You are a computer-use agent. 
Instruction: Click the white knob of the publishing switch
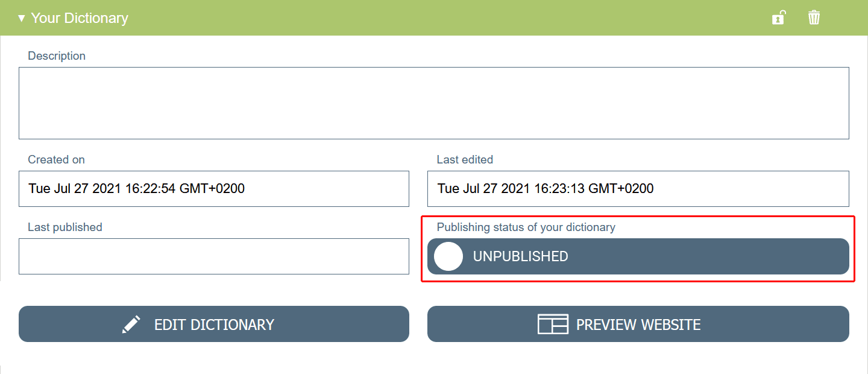coord(448,256)
